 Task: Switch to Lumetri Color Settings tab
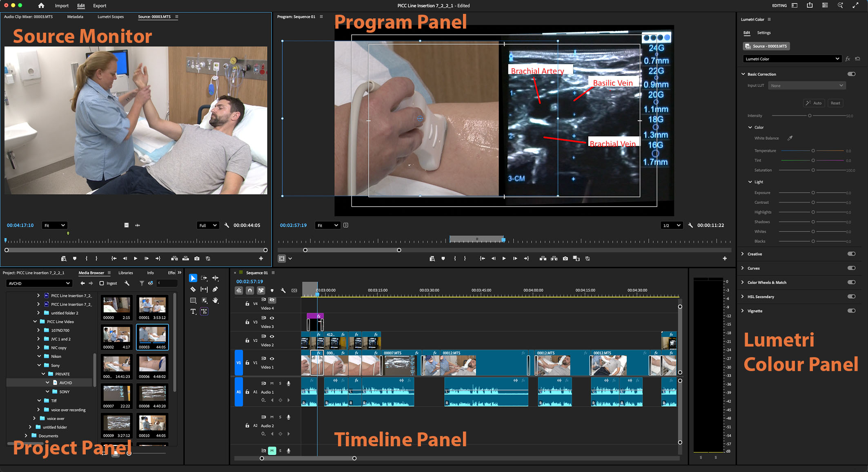click(764, 33)
